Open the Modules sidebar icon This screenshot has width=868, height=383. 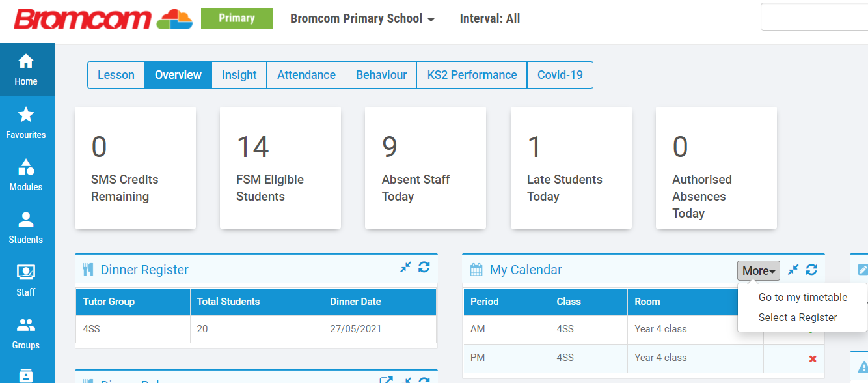click(x=26, y=175)
